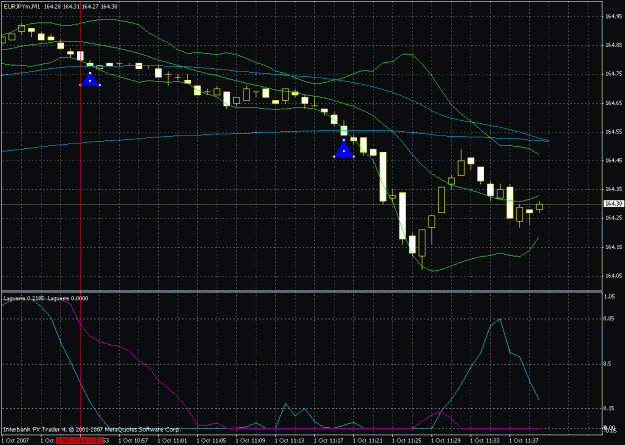625x445 pixels.
Task: Click the 1 Oct 11:05 time label
Action: coord(212,441)
